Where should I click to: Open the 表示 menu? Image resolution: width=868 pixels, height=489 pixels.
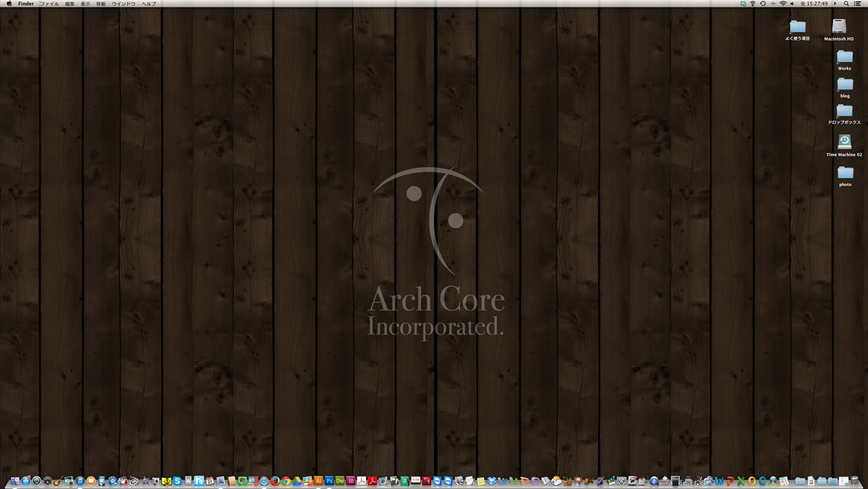coord(85,3)
